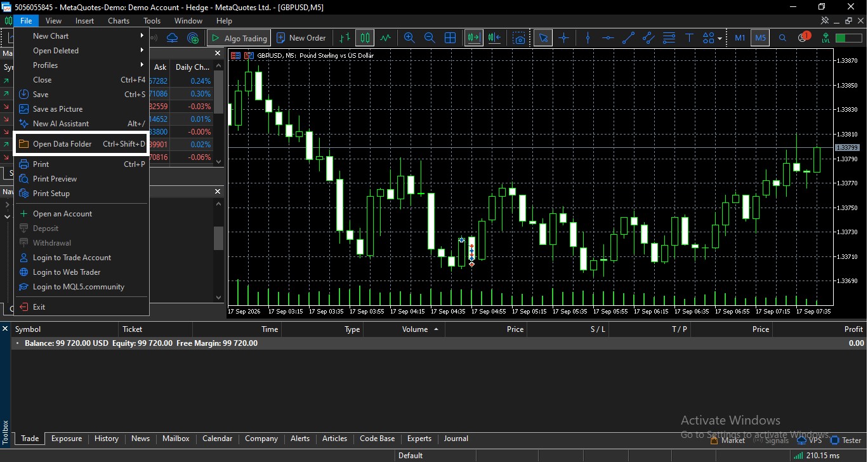Switch to the History tab
The width and height of the screenshot is (868, 462).
(107, 439)
